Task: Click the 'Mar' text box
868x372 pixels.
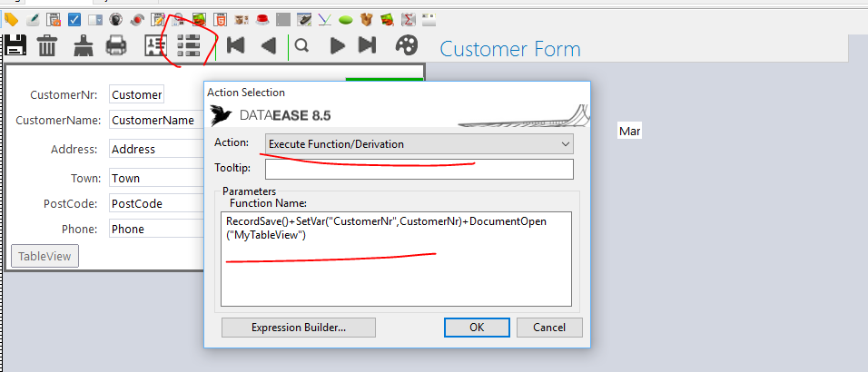Action: pyautogui.click(x=629, y=132)
